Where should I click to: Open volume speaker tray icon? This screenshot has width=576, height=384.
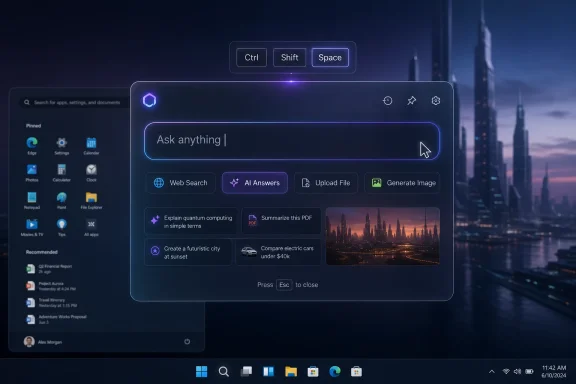pyautogui.click(x=517, y=372)
